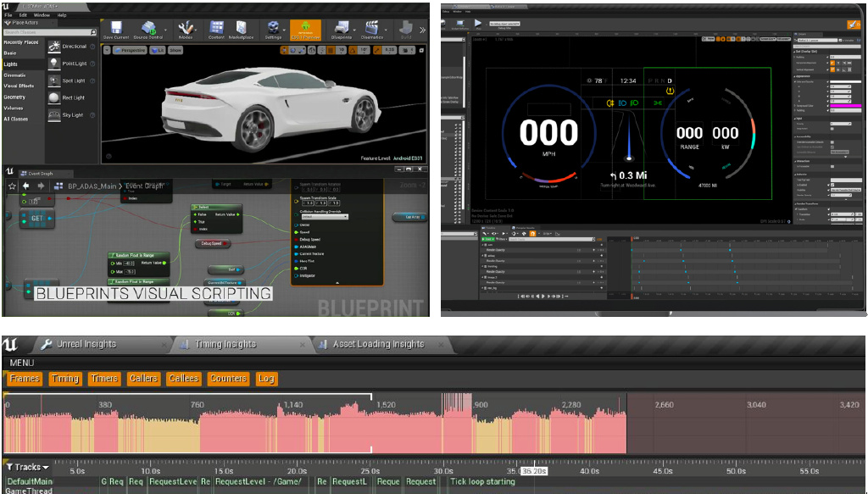The image size is (868, 494).
Task: Click the magenta color swatch in details
Action: pos(845,106)
